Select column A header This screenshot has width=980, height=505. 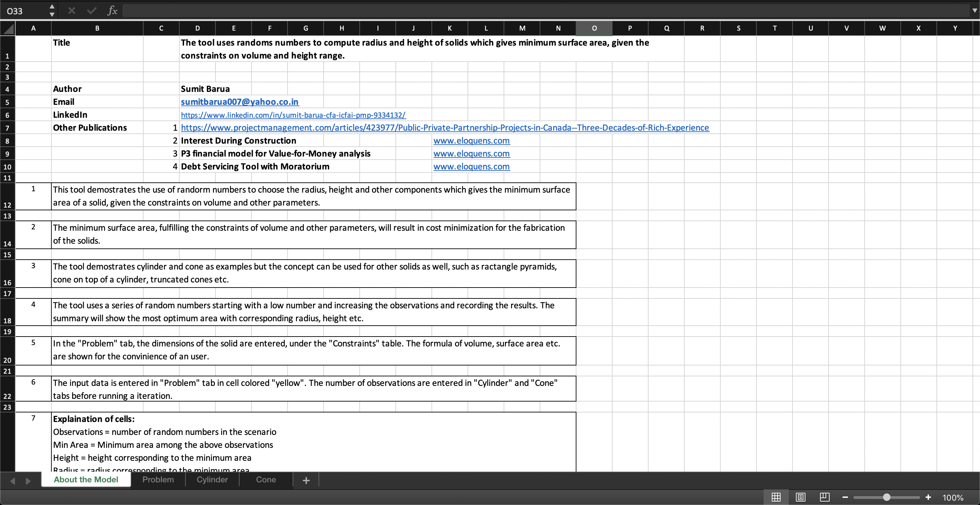tap(33, 28)
